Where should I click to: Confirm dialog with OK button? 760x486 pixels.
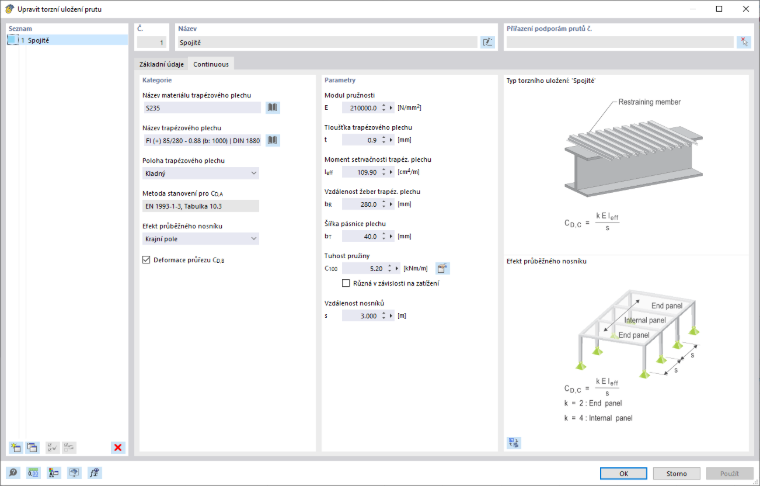tap(623, 473)
